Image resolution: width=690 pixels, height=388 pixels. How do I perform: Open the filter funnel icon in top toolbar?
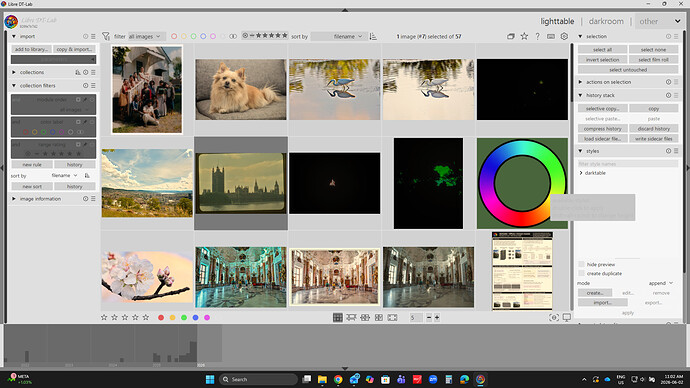(106, 36)
